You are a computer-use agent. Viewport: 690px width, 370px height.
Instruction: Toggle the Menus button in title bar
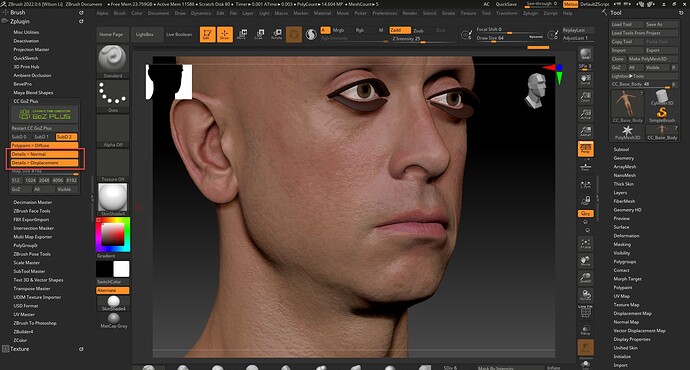[570, 4]
